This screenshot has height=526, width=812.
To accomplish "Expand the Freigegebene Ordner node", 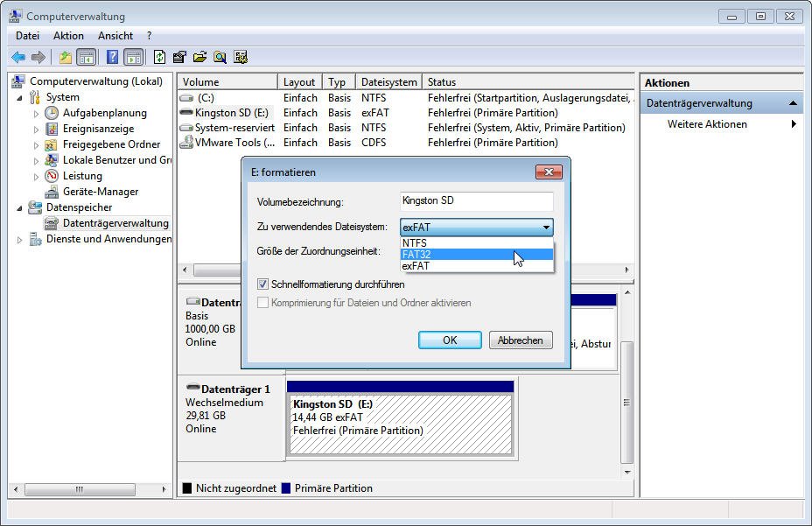I will click(36, 144).
